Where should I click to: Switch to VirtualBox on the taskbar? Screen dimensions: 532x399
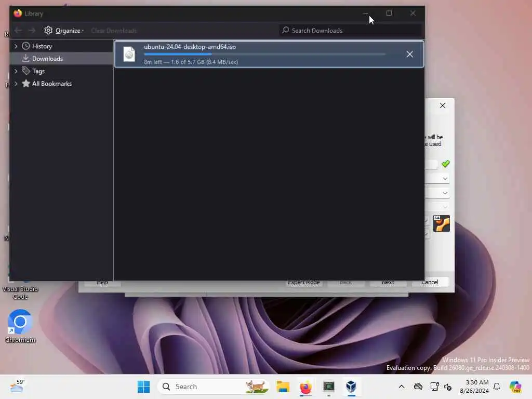coord(351,387)
